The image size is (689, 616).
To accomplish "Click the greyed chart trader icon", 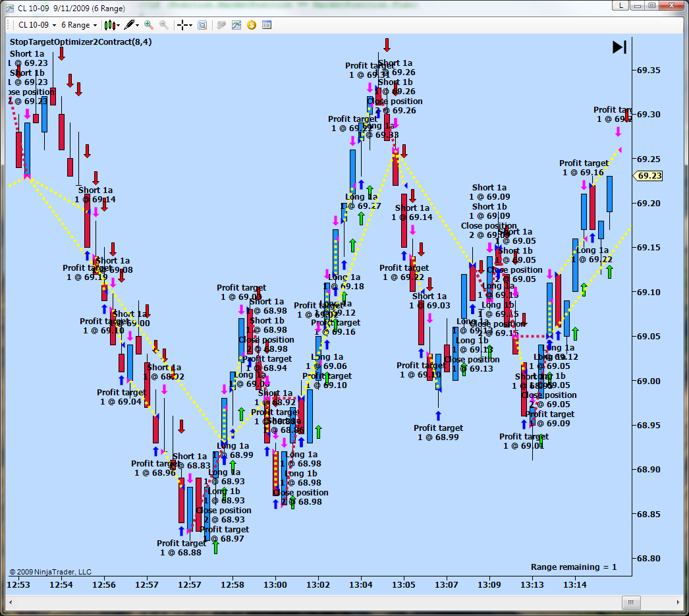I will pos(221,25).
